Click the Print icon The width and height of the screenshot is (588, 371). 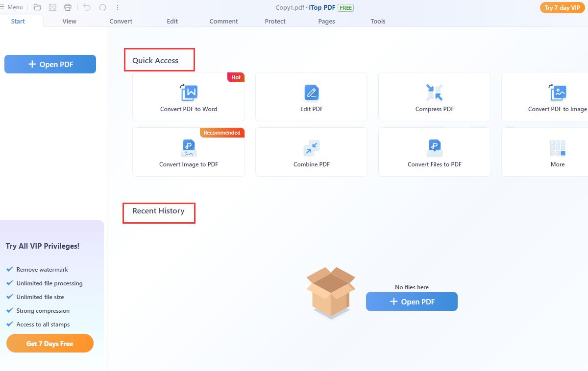point(68,7)
